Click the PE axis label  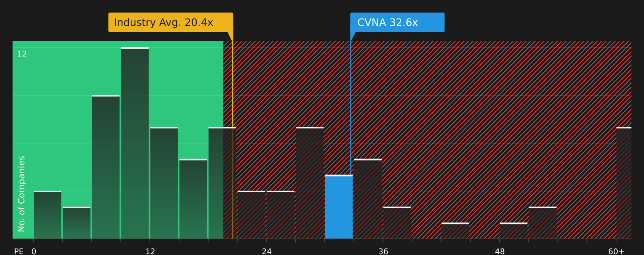[x=19, y=251]
